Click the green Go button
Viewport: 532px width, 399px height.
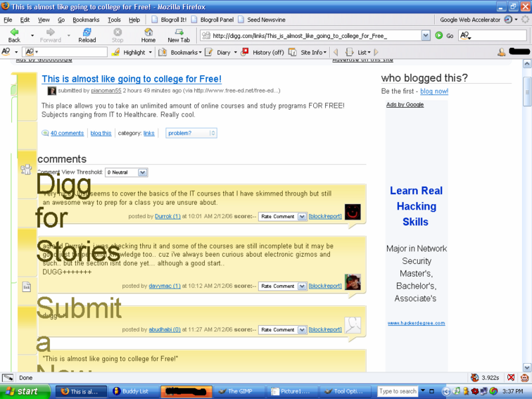point(444,35)
